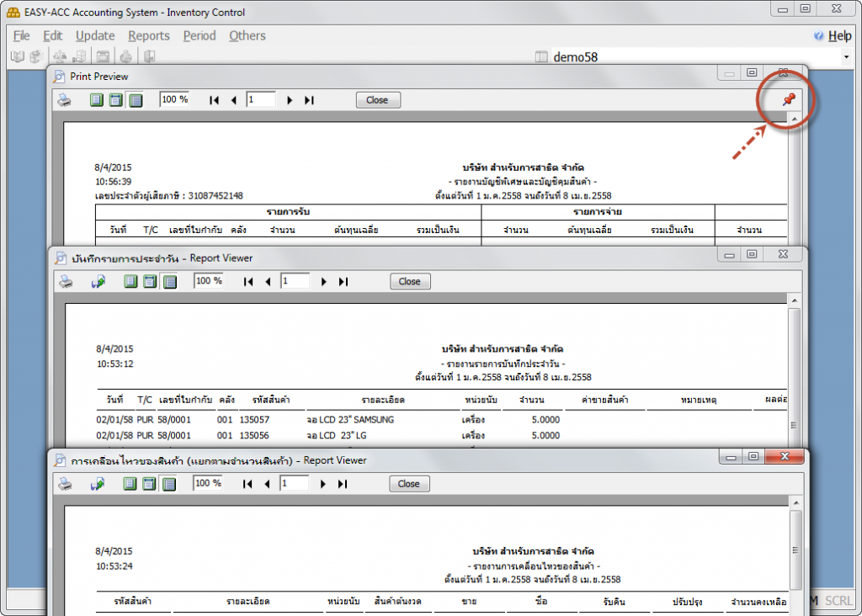Go to previous page in the middle Report Viewer

[268, 282]
